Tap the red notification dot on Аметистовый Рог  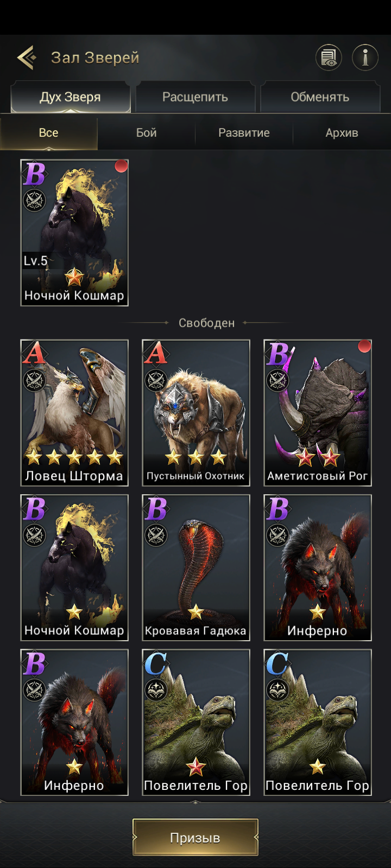coord(364,346)
